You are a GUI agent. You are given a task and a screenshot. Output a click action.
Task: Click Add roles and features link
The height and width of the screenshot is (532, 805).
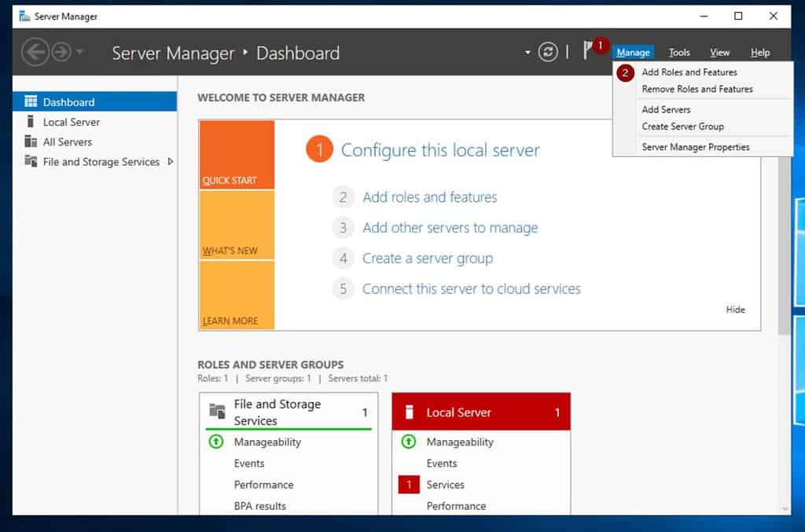click(x=430, y=197)
